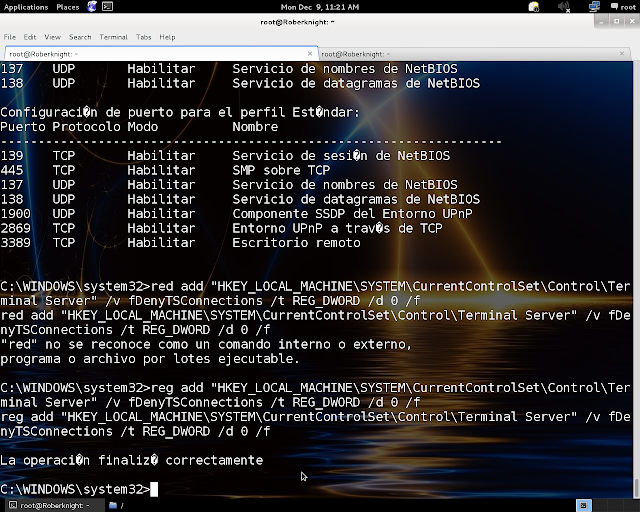Open the Terminal menu
This screenshot has height=512, width=640.
coord(113,37)
